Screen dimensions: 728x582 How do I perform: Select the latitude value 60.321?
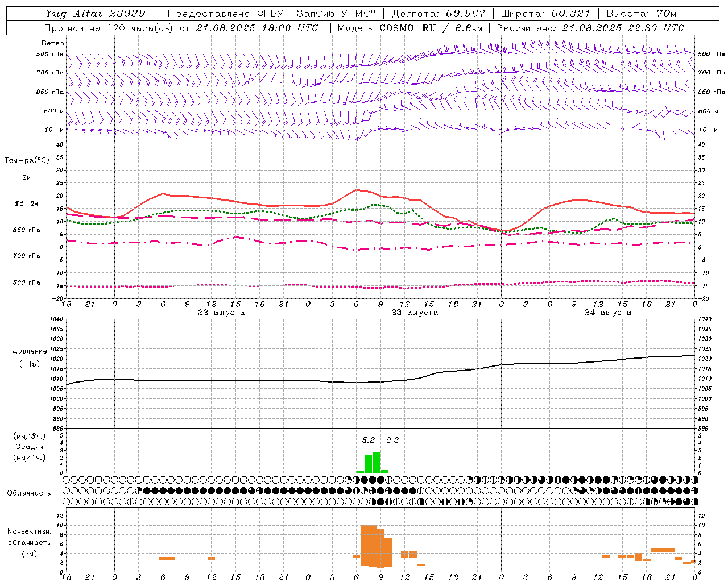(571, 14)
